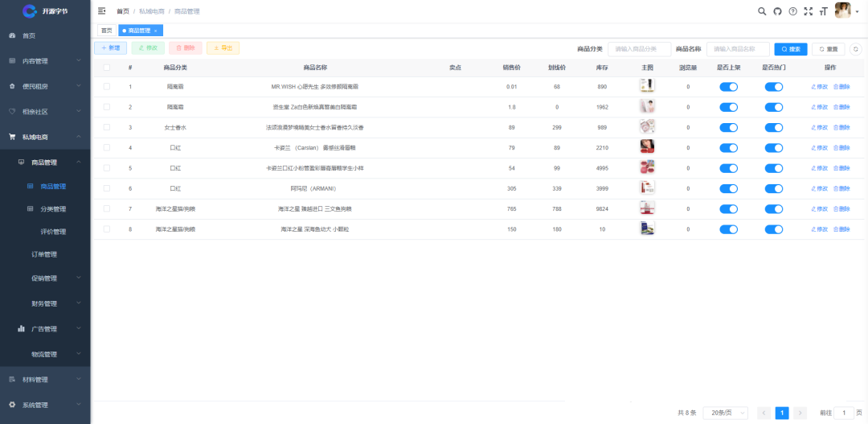Open the font size setting icon
The width and height of the screenshot is (868, 424).
pos(823,11)
